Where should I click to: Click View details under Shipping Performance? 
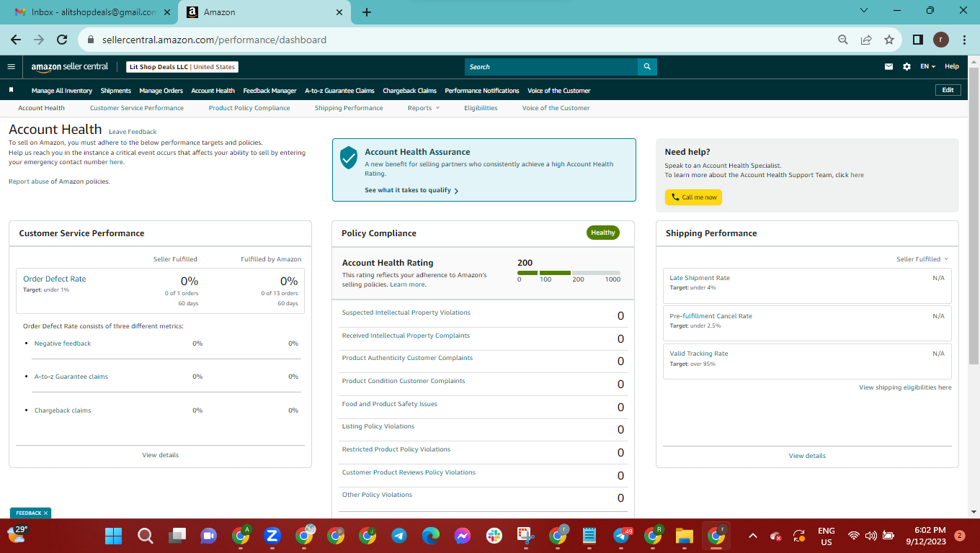(x=807, y=456)
